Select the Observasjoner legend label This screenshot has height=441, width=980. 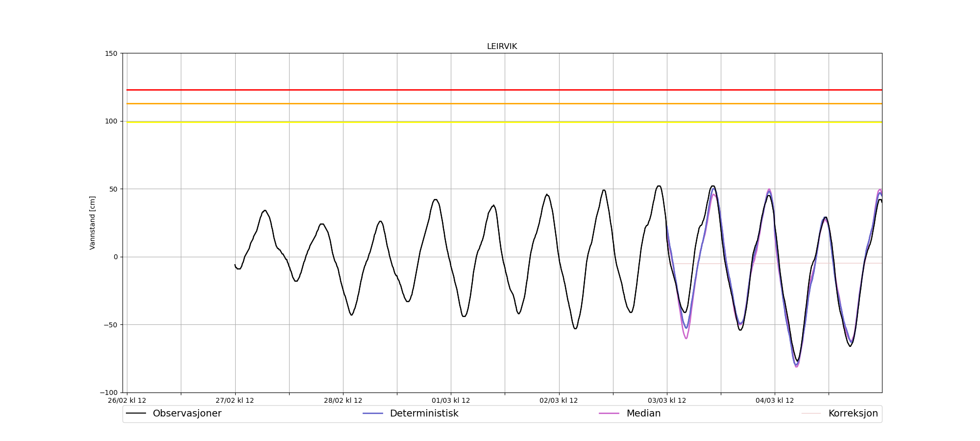[x=187, y=414]
